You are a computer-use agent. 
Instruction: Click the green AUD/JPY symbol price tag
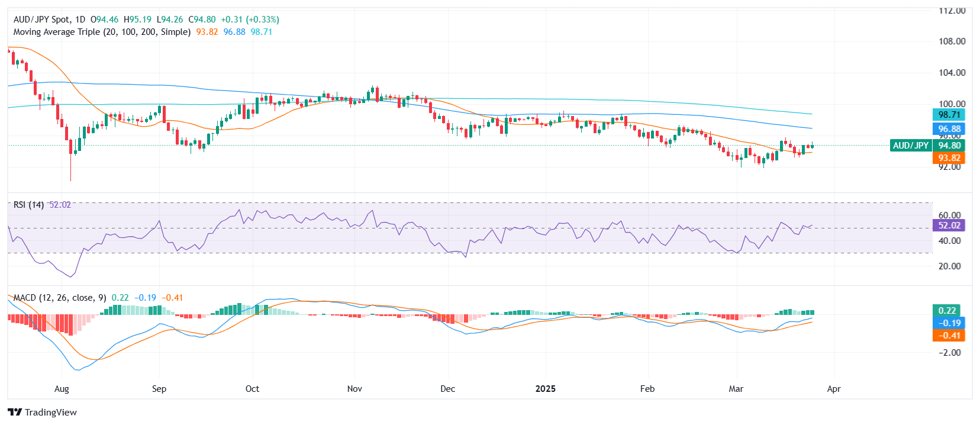point(911,146)
